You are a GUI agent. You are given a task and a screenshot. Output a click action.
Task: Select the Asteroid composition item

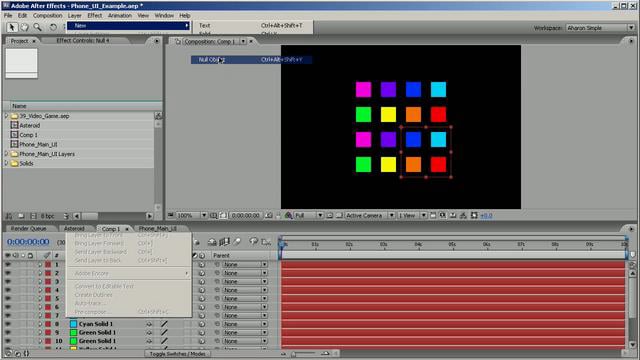point(30,125)
